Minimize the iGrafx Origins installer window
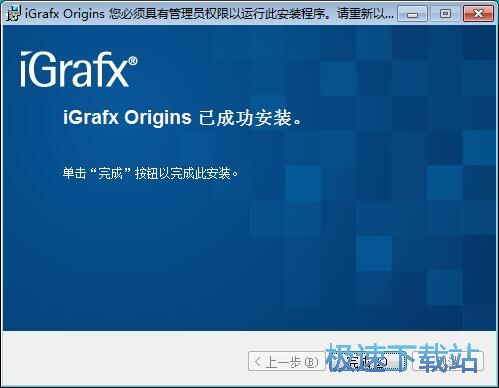 (412, 14)
